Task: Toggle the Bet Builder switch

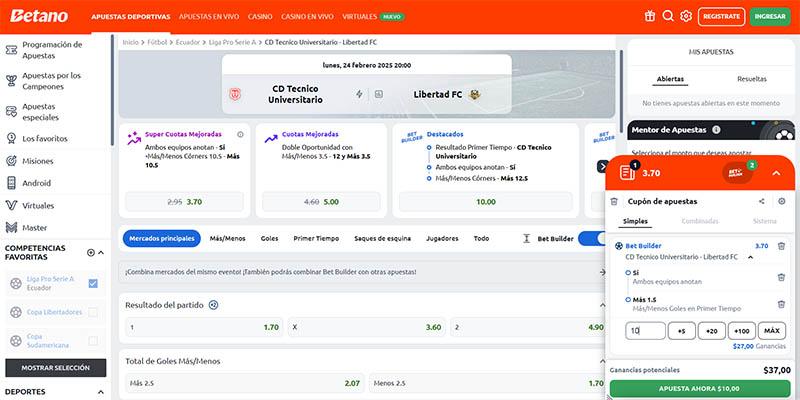Action: 591,238
